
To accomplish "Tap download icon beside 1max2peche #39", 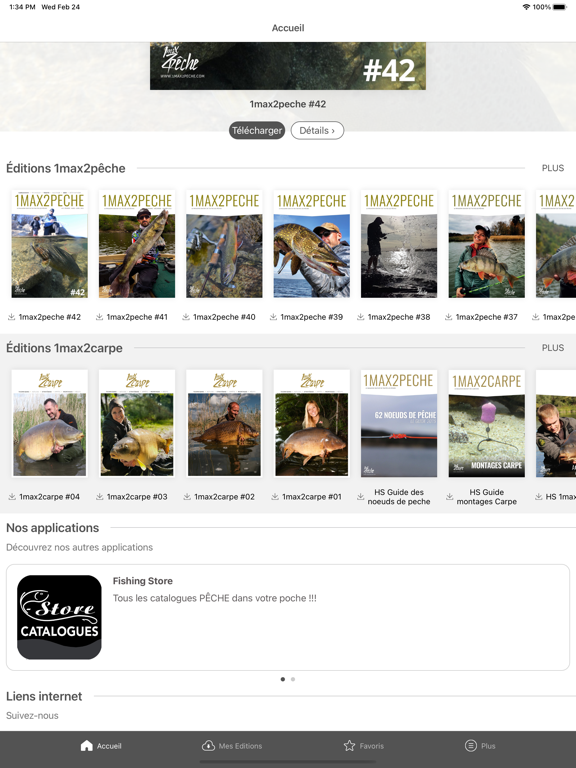I will (x=273, y=317).
